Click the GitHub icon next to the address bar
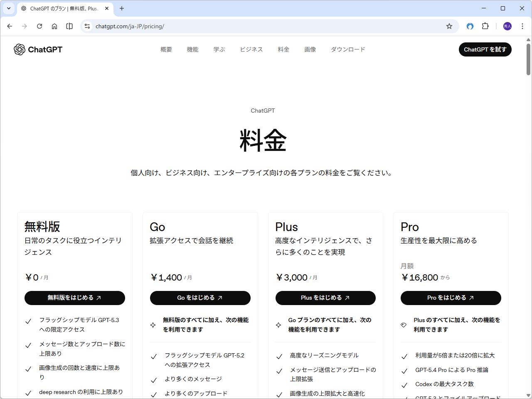The width and height of the screenshot is (532, 399). (470, 26)
